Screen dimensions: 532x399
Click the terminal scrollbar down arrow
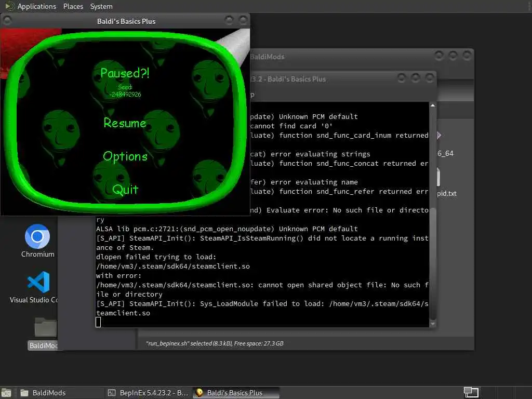pos(433,324)
